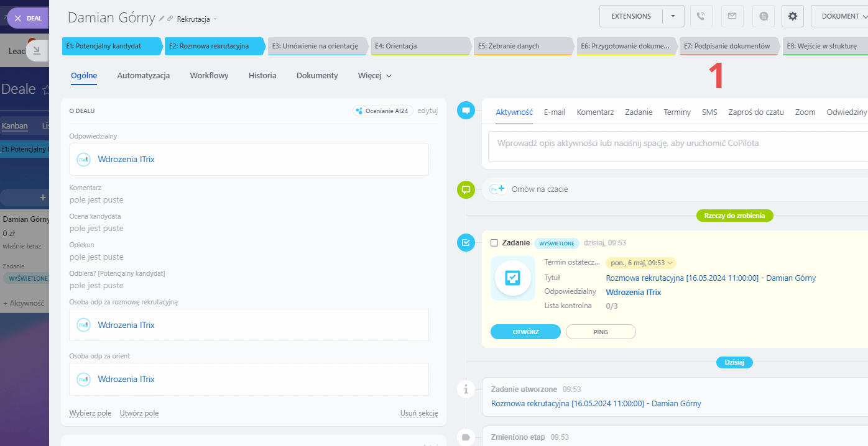Open the settings gear icon
This screenshot has width=868, height=446.
(792, 16)
